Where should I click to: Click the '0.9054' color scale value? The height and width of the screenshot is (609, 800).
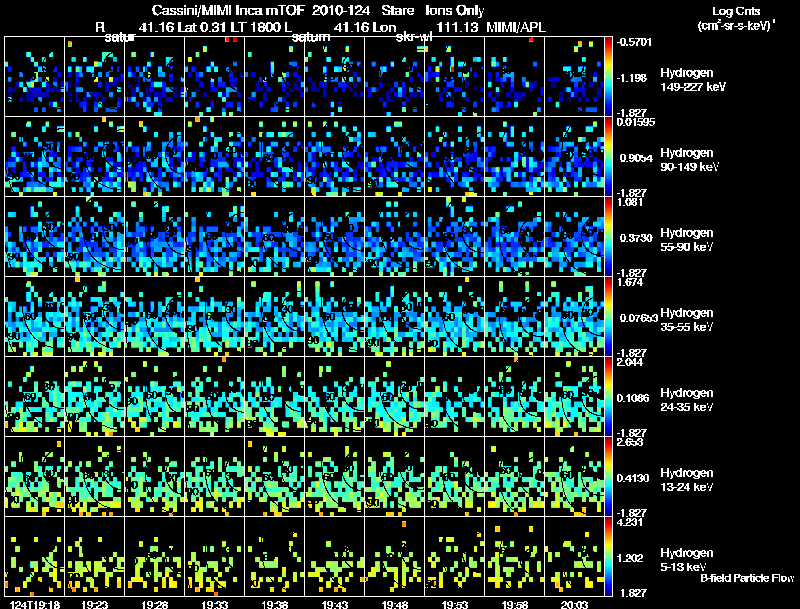(x=636, y=158)
